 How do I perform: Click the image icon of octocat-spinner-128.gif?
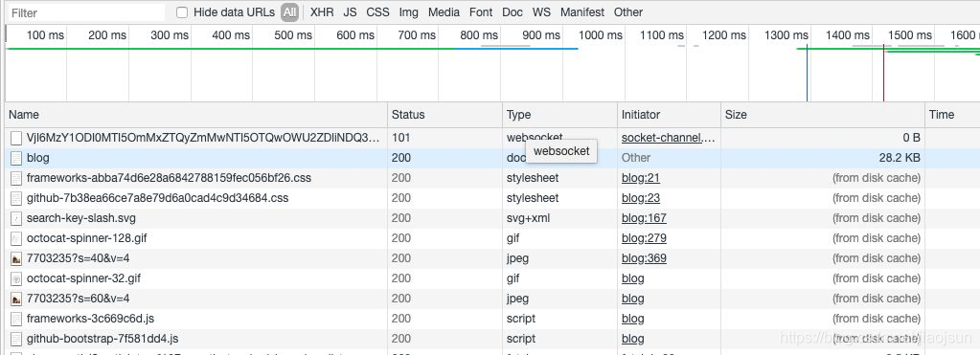(x=16, y=238)
